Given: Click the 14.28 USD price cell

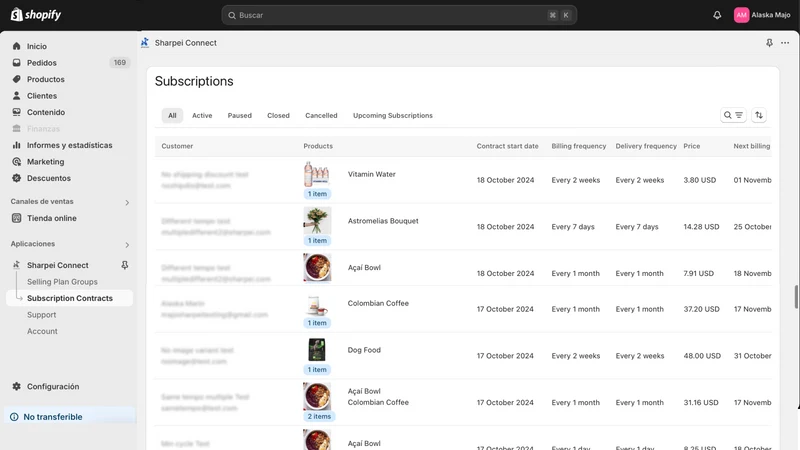Looking at the screenshot, I should click(x=701, y=227).
